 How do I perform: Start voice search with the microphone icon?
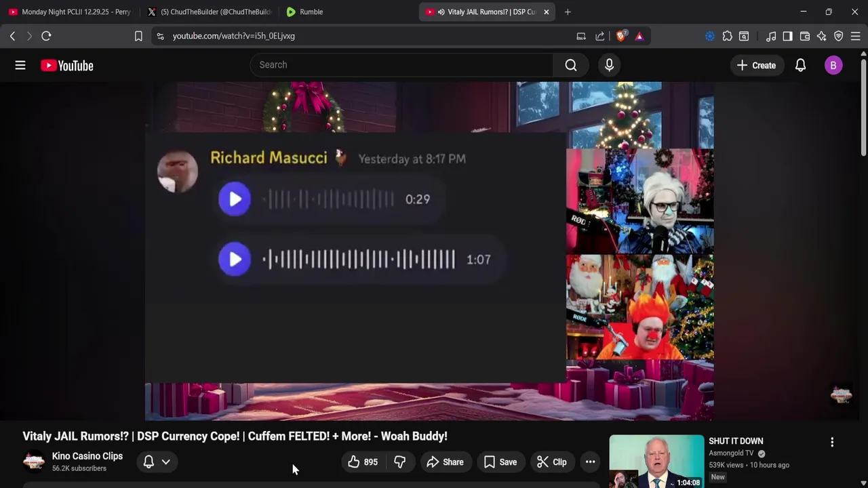pos(609,65)
